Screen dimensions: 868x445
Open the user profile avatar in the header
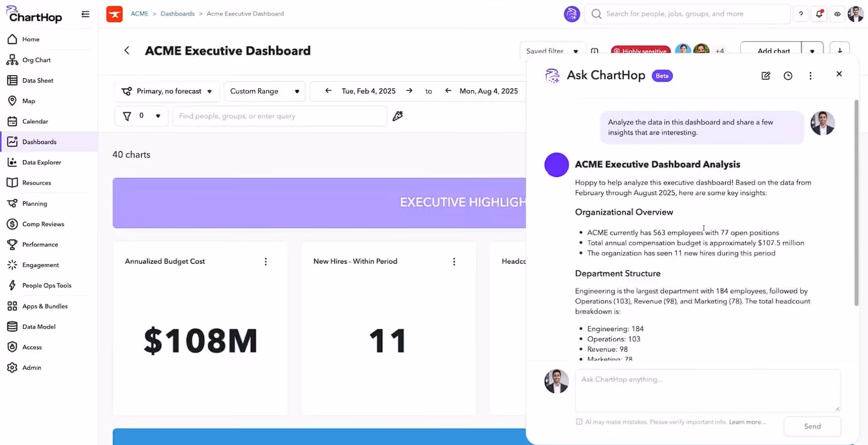(x=855, y=14)
